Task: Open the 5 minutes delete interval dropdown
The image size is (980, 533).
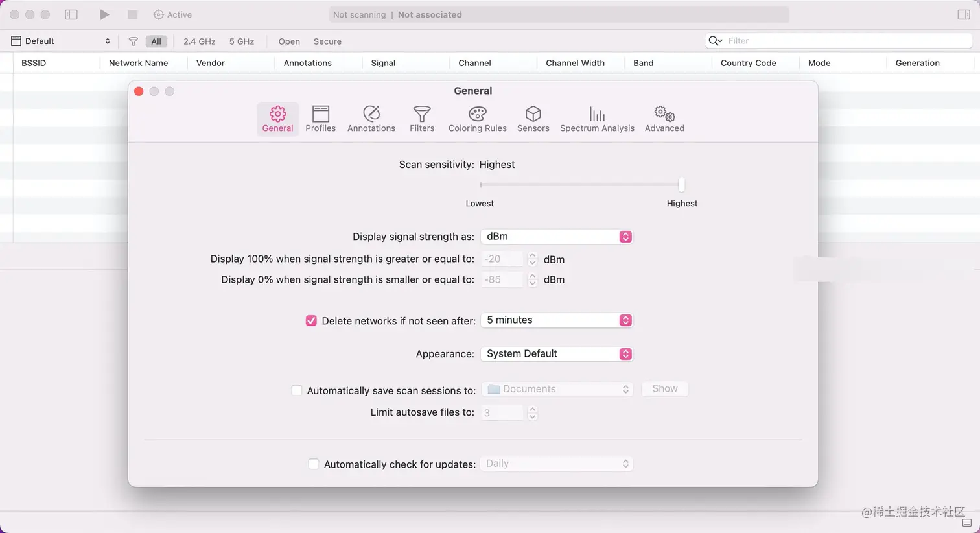Action: [557, 320]
